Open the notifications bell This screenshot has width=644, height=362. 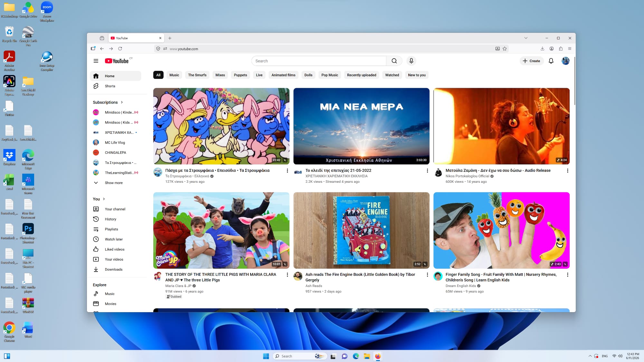[x=551, y=61]
